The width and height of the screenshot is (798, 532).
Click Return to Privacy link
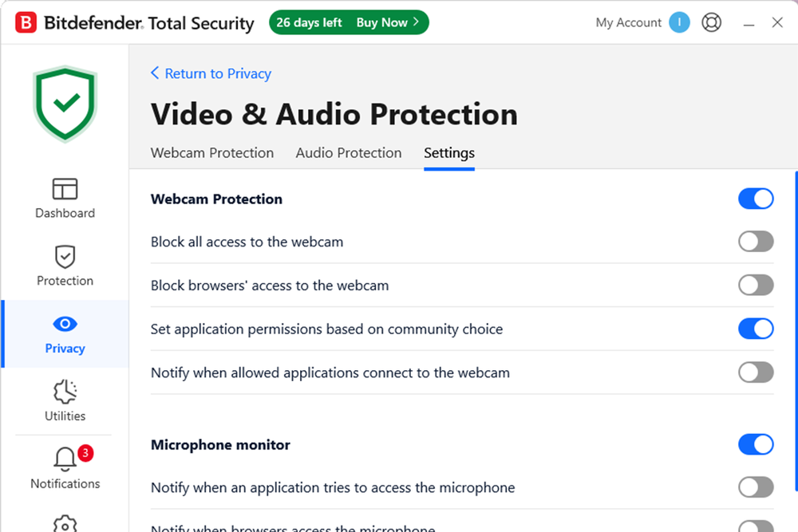point(211,73)
